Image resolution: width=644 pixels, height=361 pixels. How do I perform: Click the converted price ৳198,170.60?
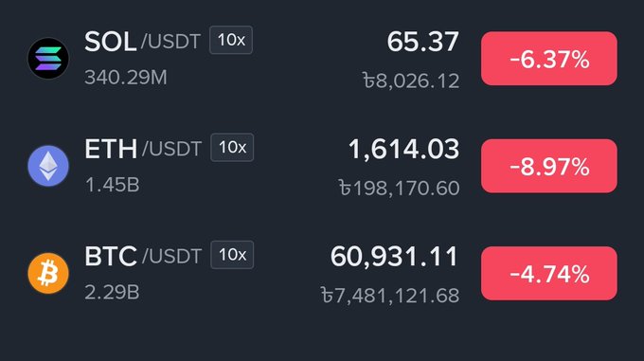point(399,189)
